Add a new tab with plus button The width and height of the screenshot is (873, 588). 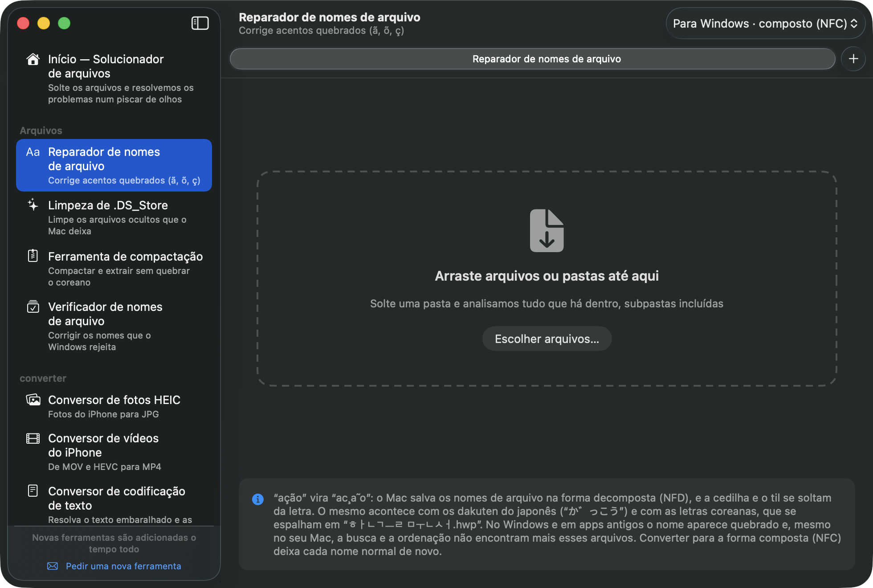click(x=853, y=59)
